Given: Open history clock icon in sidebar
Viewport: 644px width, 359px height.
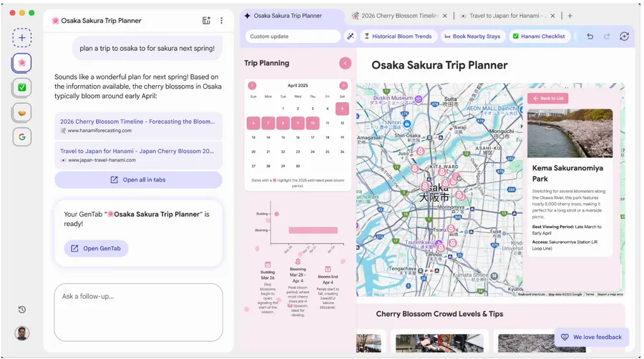Looking at the screenshot, I should [22, 310].
